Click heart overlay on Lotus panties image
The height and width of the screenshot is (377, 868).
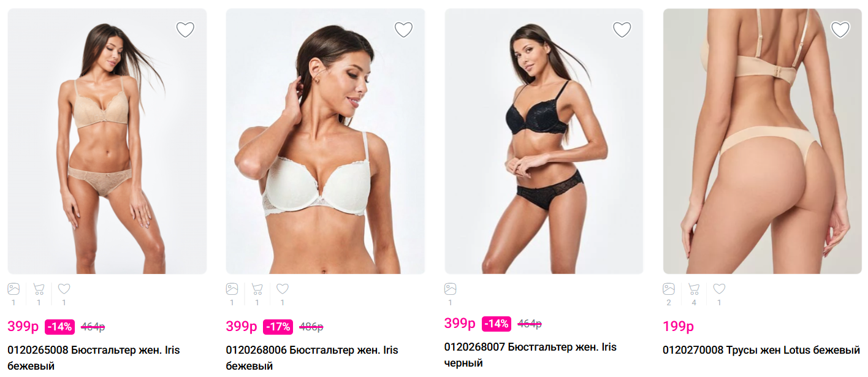click(840, 29)
